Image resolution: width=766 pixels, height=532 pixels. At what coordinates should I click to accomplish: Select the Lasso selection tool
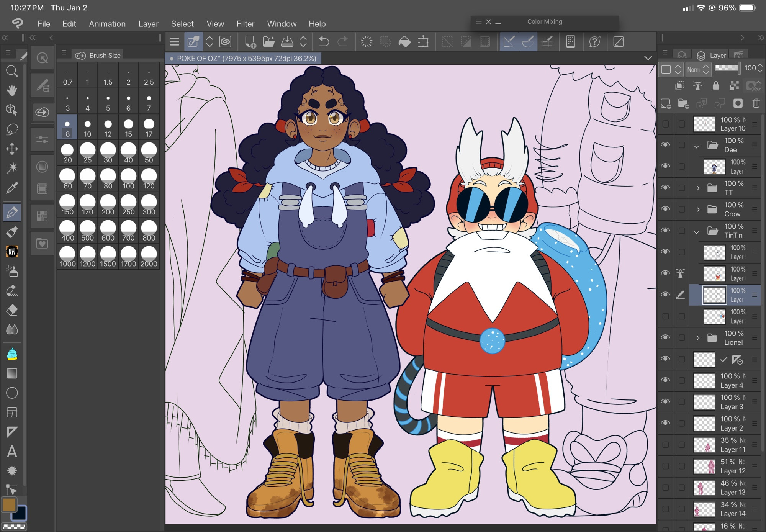coord(12,129)
